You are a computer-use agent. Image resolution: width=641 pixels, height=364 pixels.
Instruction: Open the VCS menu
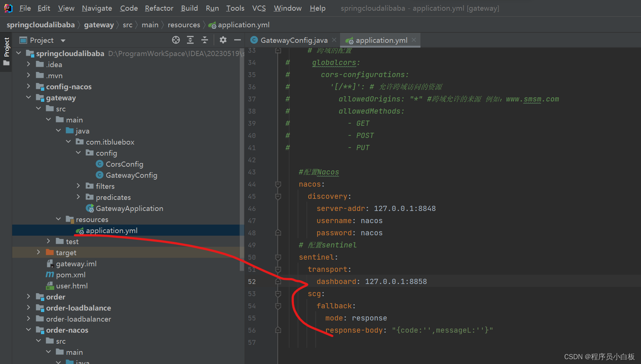click(259, 8)
